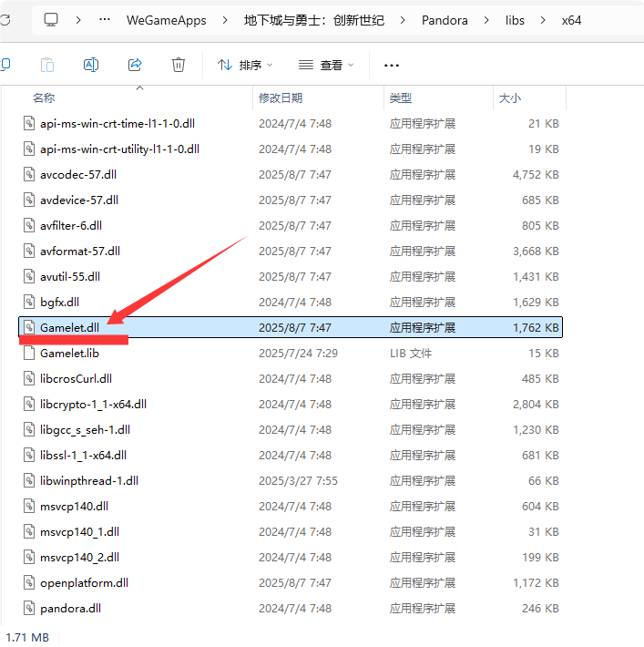Click the DLL icon beside avcodec-57.dll
Screen dimensions: 644x647
point(29,175)
